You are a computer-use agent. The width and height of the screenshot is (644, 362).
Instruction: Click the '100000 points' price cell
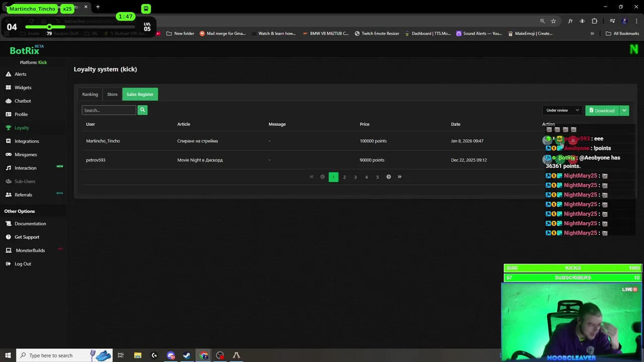[x=373, y=141]
